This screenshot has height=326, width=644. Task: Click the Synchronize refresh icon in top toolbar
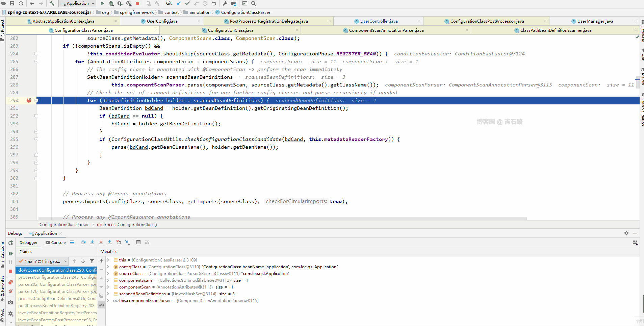pos(21,3)
